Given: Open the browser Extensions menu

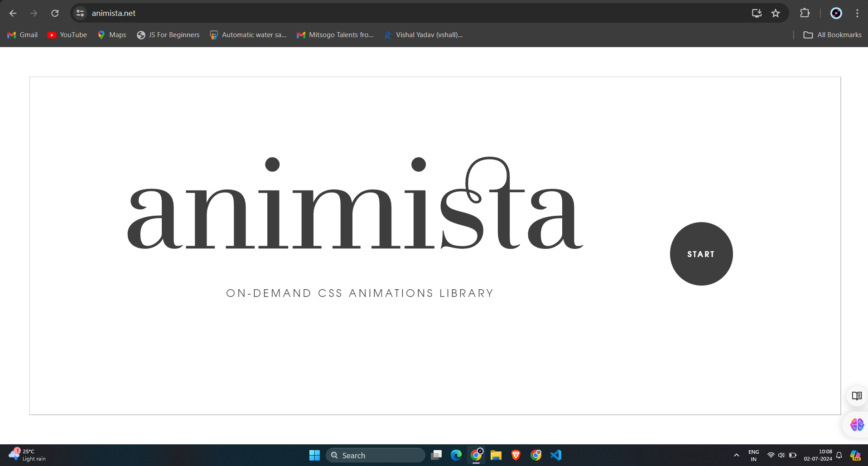Looking at the screenshot, I should tap(805, 13).
